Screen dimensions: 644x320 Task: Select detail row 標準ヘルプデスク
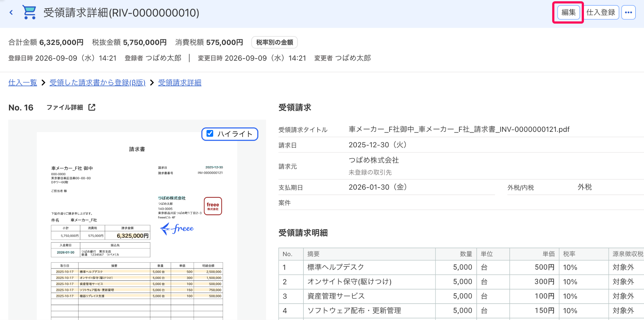pyautogui.click(x=461, y=267)
